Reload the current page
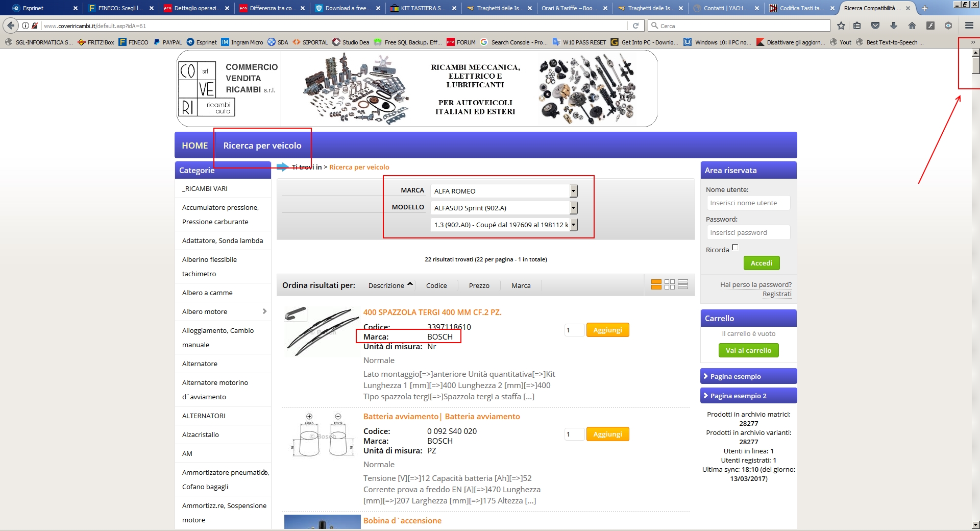Screen dimensions: 980x531 pyautogui.click(x=635, y=26)
